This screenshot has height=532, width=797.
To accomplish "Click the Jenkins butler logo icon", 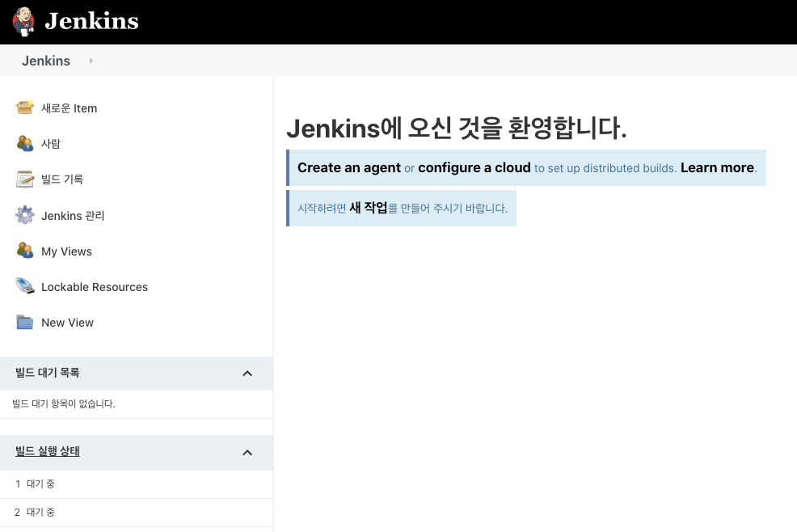I will coord(23,22).
